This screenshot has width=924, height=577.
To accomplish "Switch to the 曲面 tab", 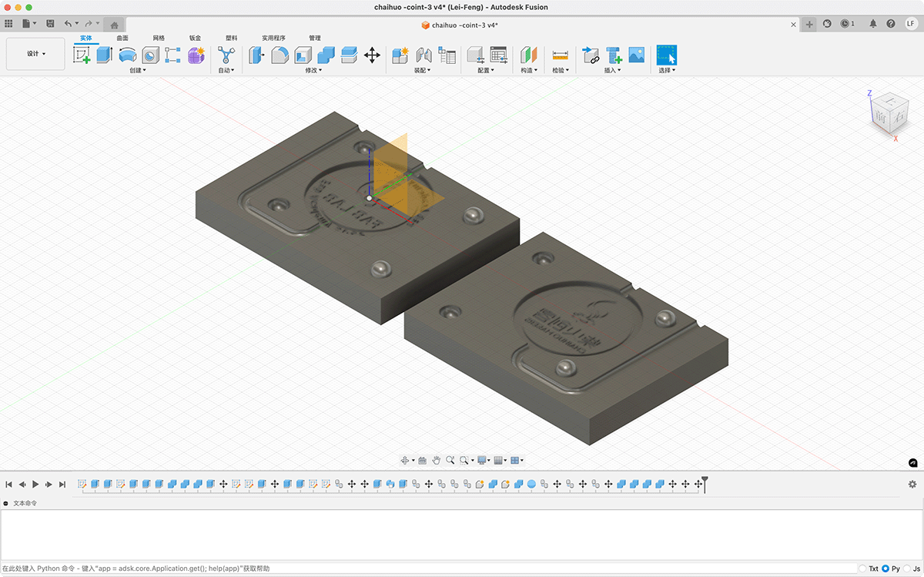I will point(122,38).
